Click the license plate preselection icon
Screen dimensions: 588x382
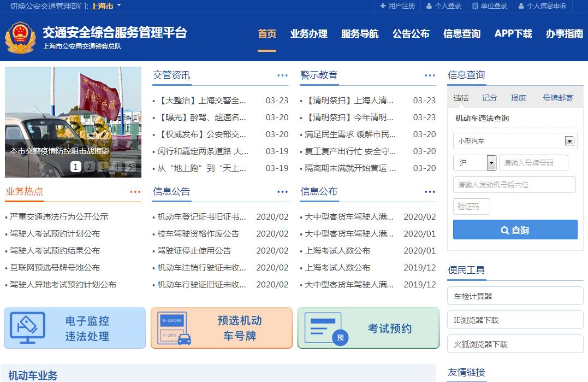[175, 328]
